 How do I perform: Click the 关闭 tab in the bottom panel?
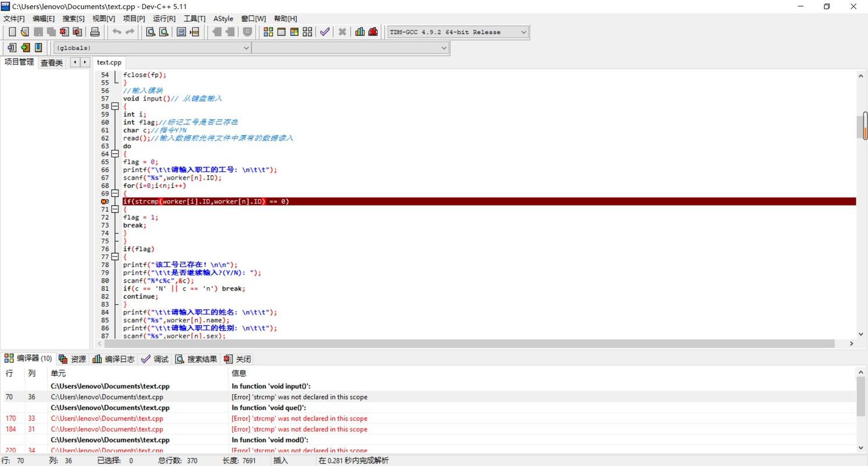[x=238, y=359]
